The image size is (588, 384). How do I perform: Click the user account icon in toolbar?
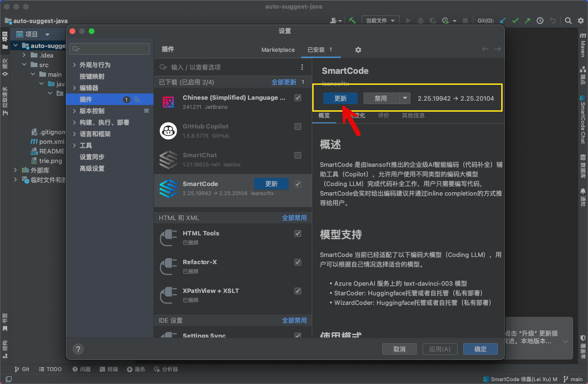[x=335, y=21]
